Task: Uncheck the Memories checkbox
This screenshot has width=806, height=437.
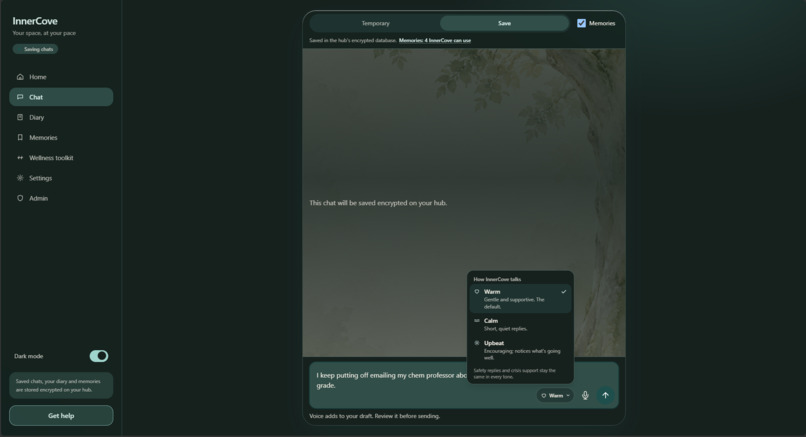Action: click(581, 23)
